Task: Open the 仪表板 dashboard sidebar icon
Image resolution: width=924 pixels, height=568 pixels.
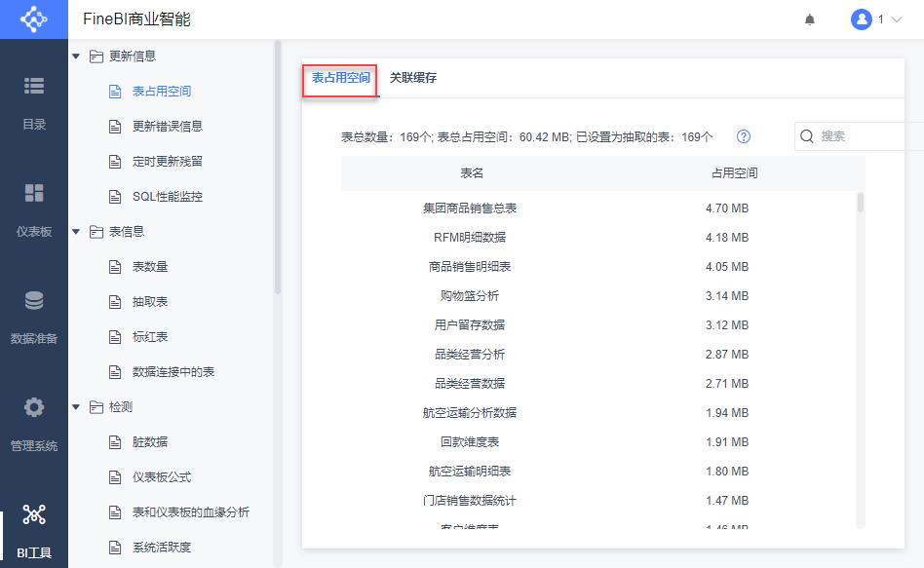Action: click(x=34, y=193)
